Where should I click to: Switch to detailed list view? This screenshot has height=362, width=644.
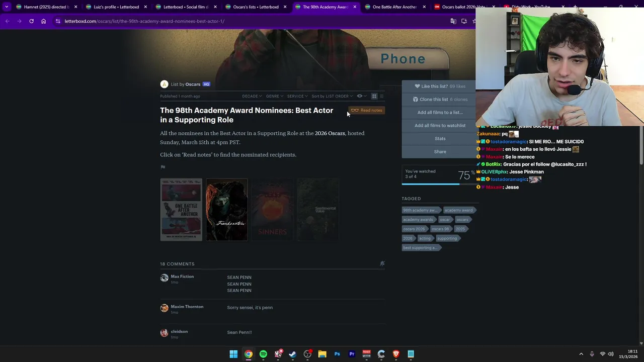[x=381, y=96]
